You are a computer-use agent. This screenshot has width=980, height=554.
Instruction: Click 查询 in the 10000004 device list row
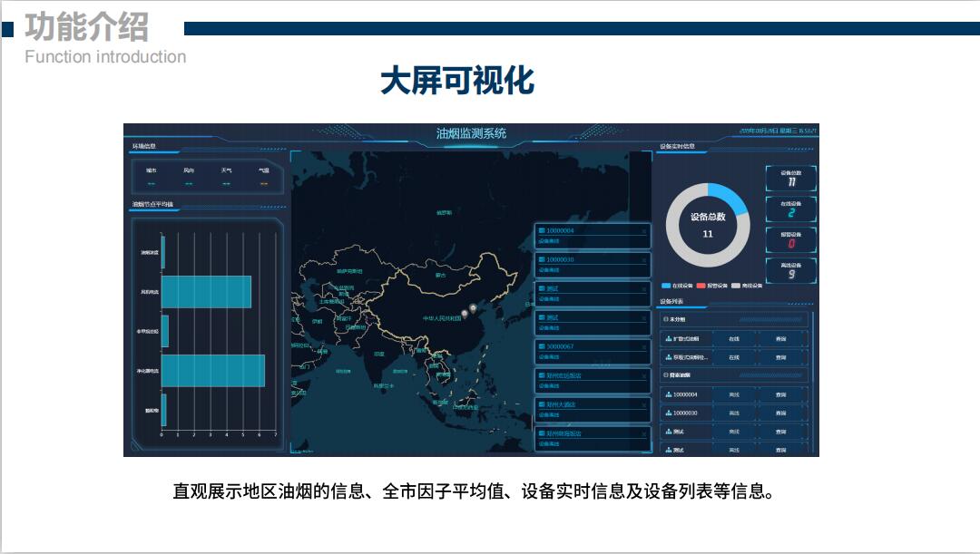pyautogui.click(x=780, y=394)
